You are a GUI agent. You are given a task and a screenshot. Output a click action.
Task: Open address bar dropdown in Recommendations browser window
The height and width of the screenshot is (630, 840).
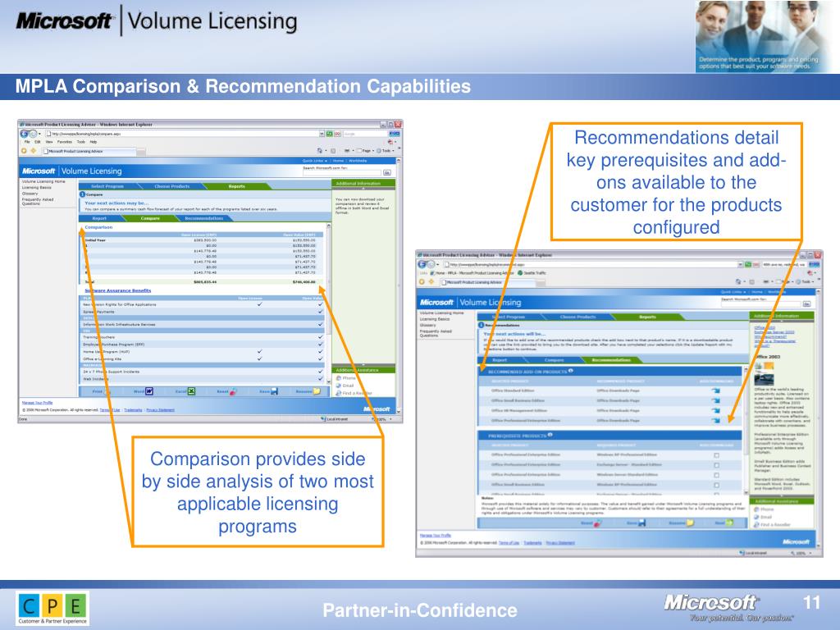pos(740,265)
